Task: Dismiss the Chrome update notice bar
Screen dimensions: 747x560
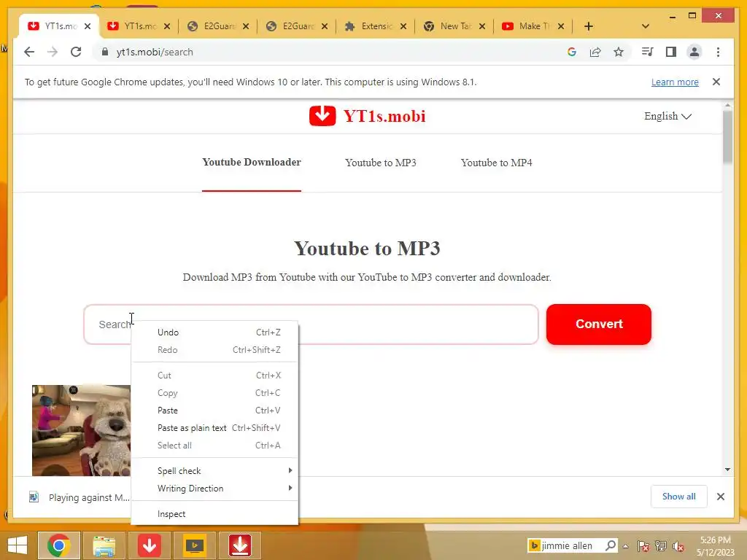Action: [x=716, y=82]
